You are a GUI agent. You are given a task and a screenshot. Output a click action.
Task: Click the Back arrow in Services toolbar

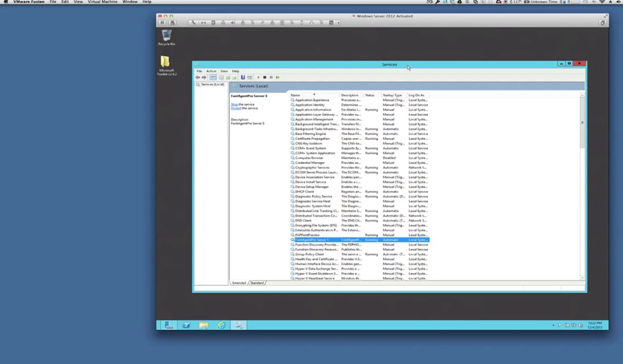(x=198, y=77)
